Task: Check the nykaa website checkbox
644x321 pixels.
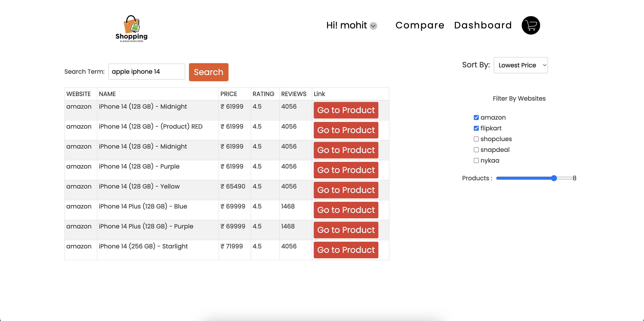Action: tap(476, 160)
